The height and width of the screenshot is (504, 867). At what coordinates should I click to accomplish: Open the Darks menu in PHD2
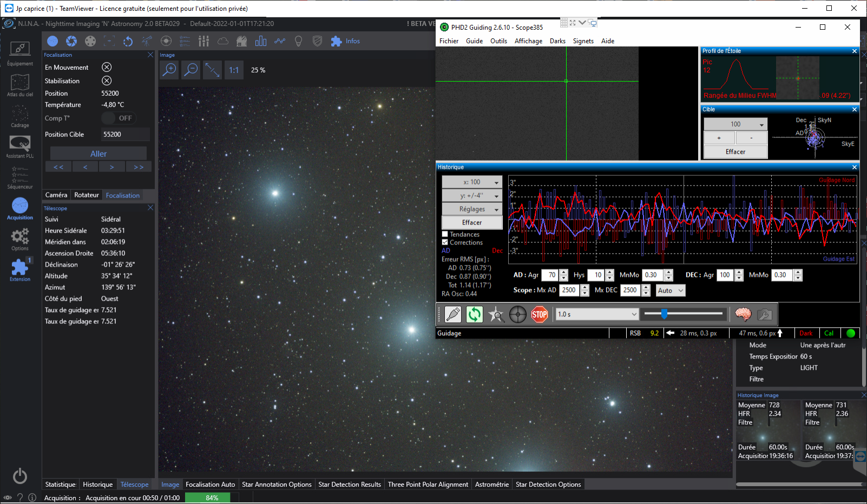557,41
